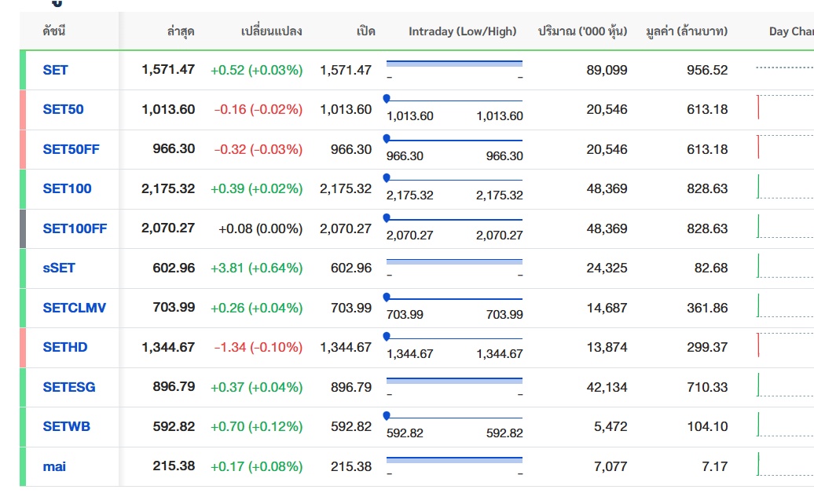Open the SET50 index link

tap(63, 109)
